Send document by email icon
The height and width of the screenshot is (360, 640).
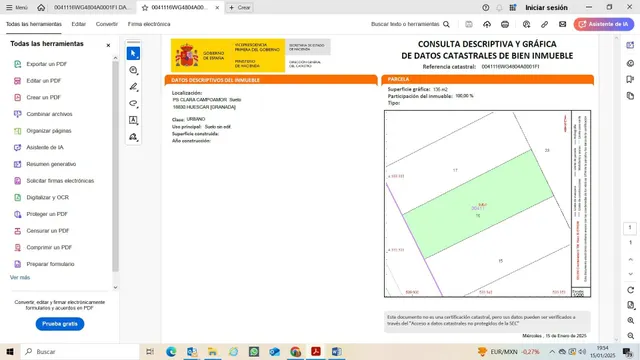click(x=562, y=24)
